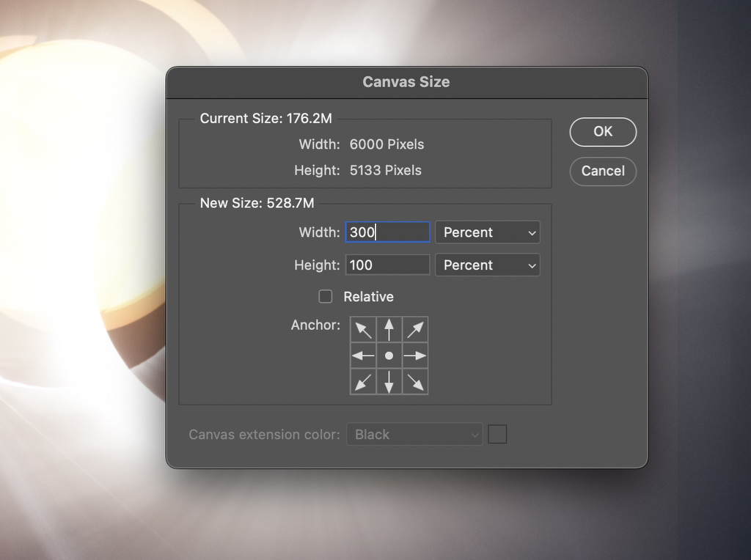Click inside the Width value field
The height and width of the screenshot is (560, 751).
387,232
